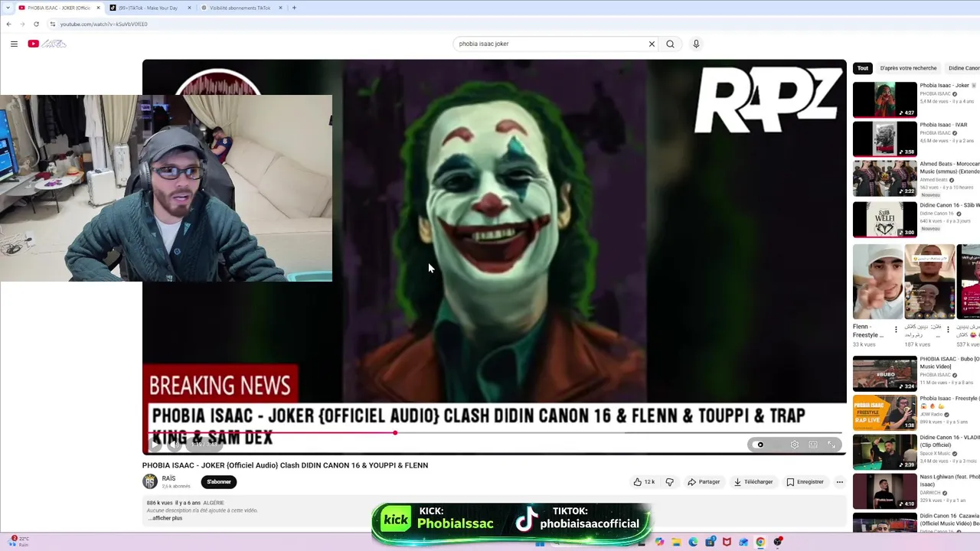Subscribe with S'abonner button
The width and height of the screenshot is (980, 551).
point(219,482)
